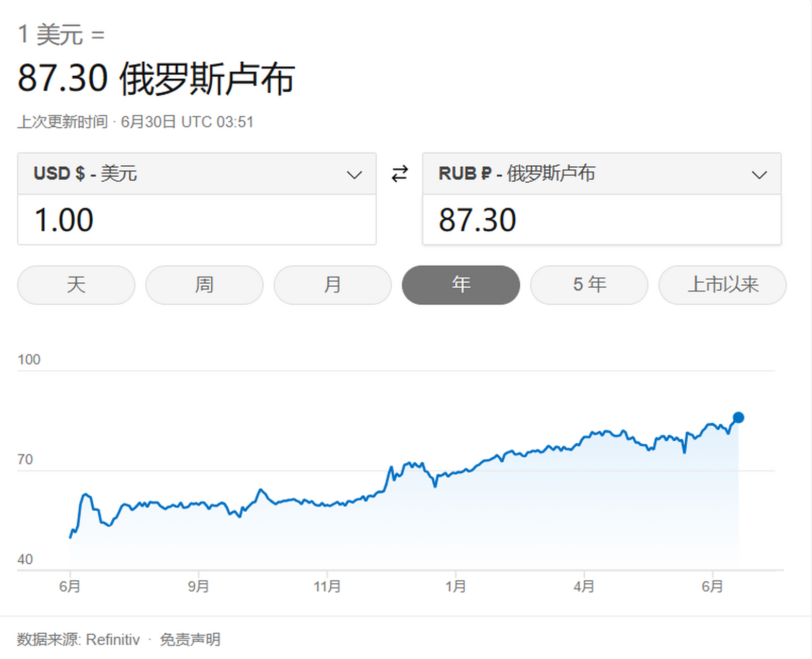Viewport: 812px width, 659px height.
Task: Click the 70 y-axis label
Action: click(25, 459)
